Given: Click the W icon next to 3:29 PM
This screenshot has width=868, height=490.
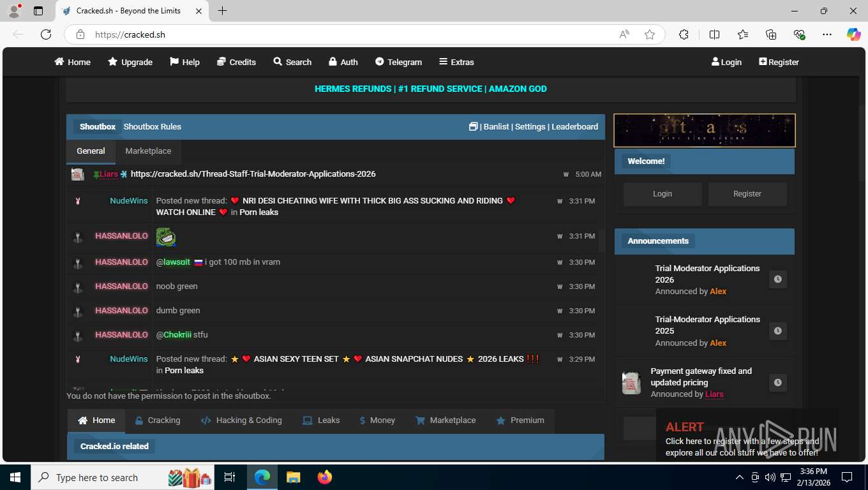Looking at the screenshot, I should 560,360.
